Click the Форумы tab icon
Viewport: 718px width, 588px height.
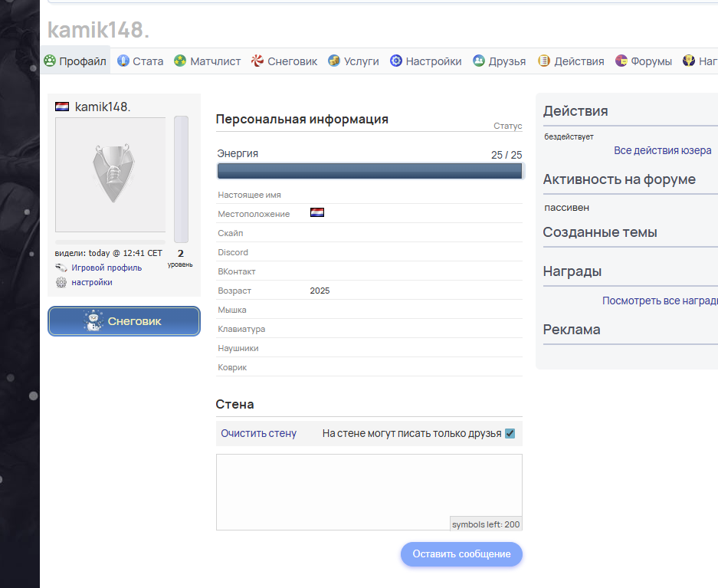(x=621, y=61)
